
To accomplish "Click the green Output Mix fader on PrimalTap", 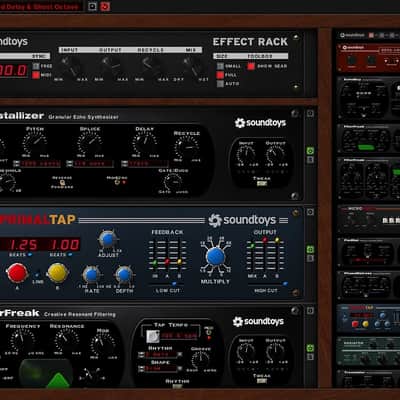I will coord(252,246).
